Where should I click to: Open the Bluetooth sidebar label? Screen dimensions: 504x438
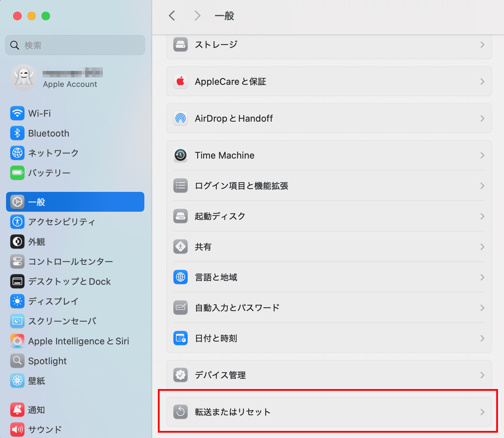(49, 133)
